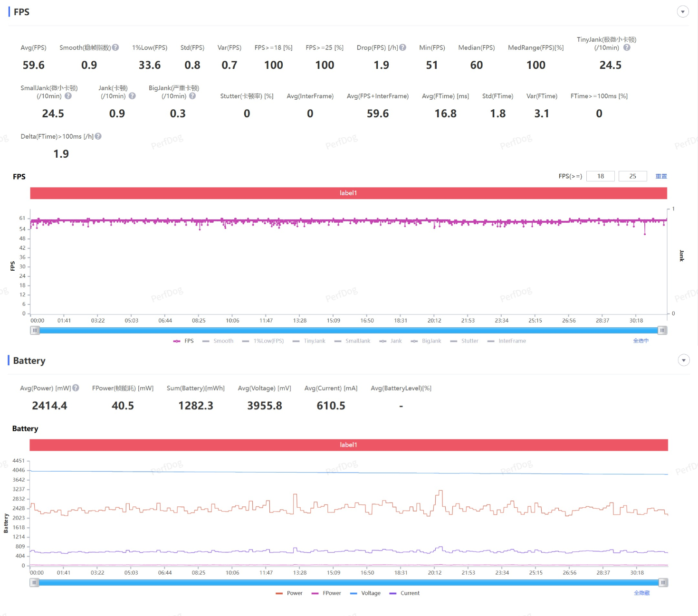Click help icon next to Avg(Power) [mW]
The height and width of the screenshot is (616, 698).
click(x=76, y=388)
